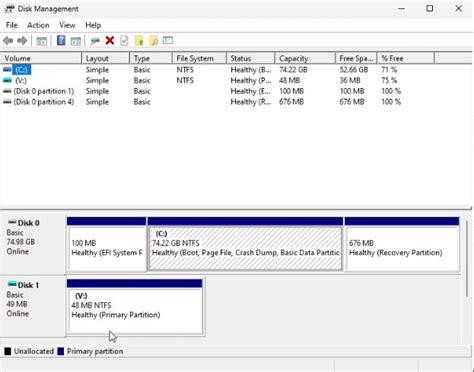Screen dimensions: 474x372
Task: Click the 52.66 GB free space cell
Action: point(354,70)
